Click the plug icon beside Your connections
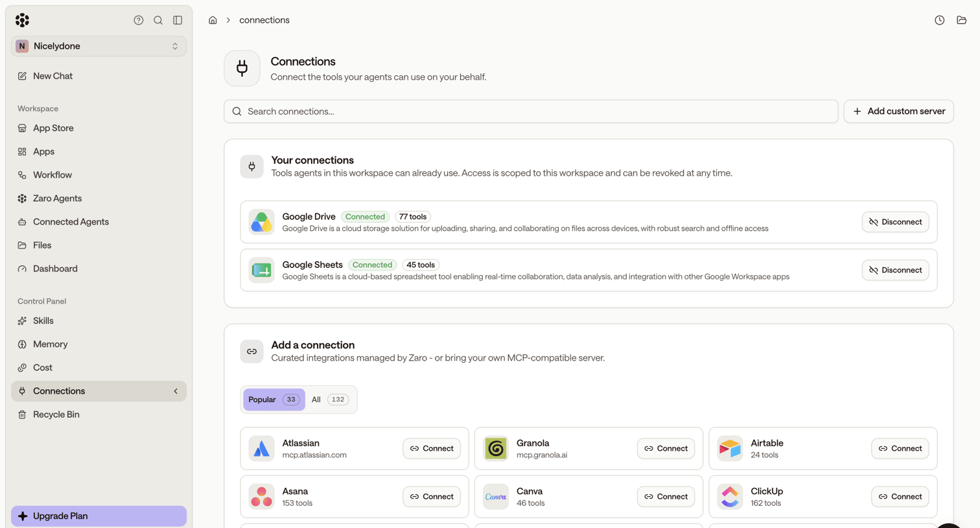Screen dimensions: 980x528 251,167
